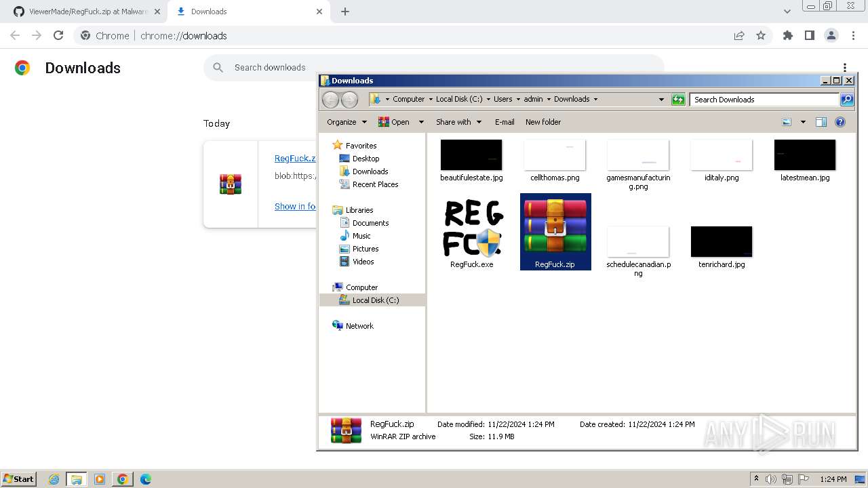Toggle the preview pane

(821, 122)
